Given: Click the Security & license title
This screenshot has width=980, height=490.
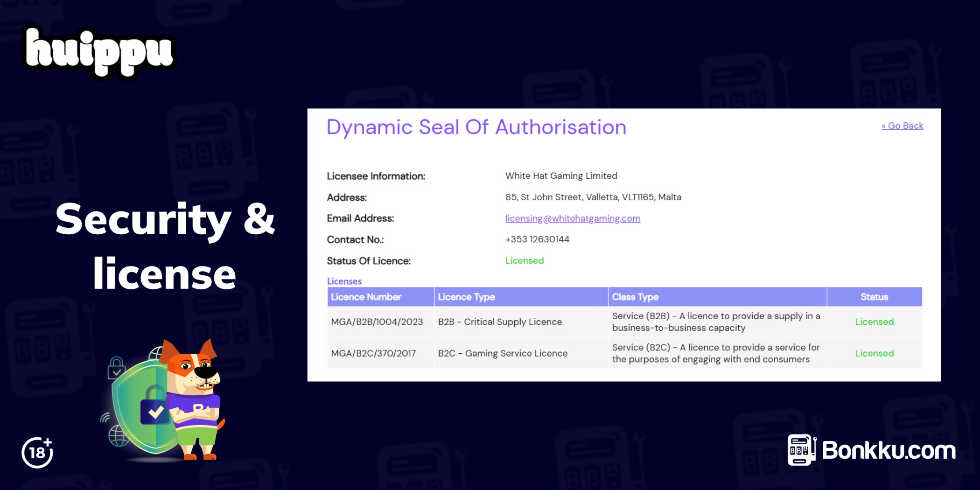Looking at the screenshot, I should click(x=165, y=246).
